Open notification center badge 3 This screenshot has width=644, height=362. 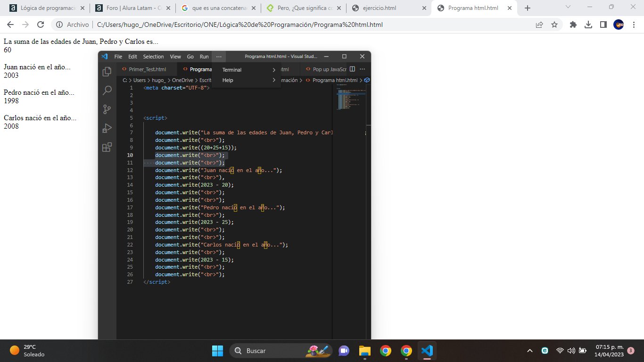pos(631,351)
